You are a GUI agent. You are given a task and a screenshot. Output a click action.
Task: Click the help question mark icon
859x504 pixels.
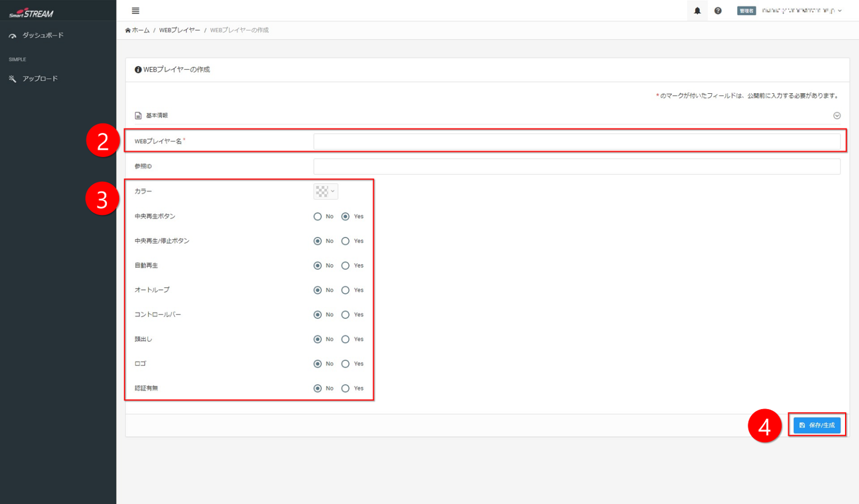718,11
